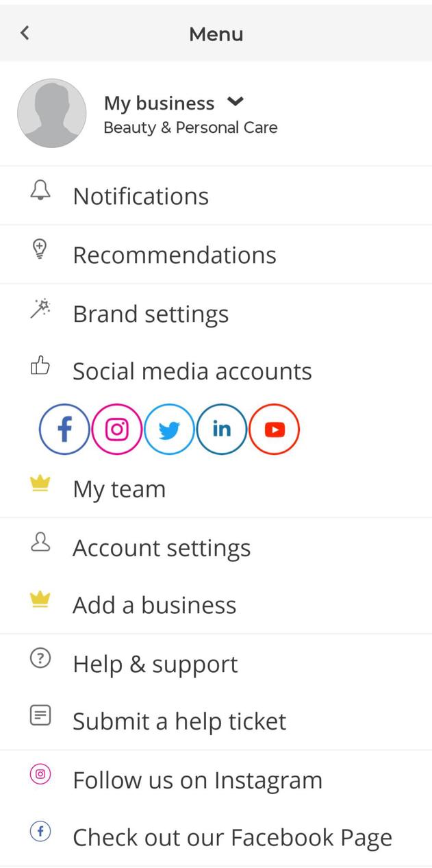
Task: Select Submit a help ticket
Action: click(x=179, y=721)
